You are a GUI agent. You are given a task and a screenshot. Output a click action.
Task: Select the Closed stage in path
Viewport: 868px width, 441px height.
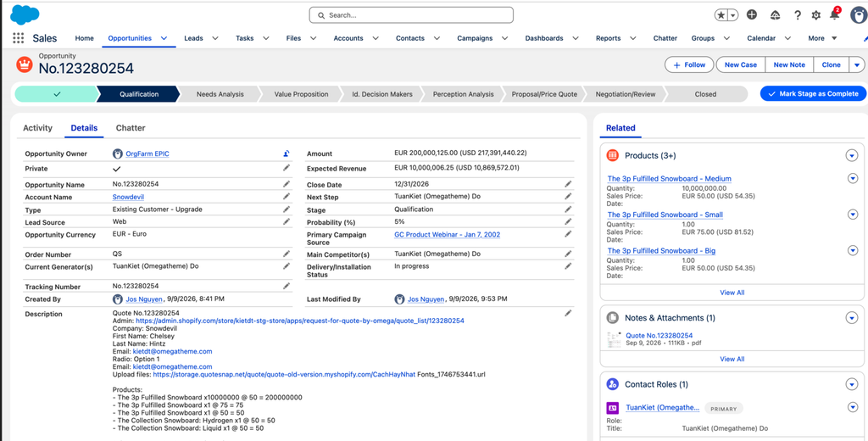pyautogui.click(x=705, y=94)
